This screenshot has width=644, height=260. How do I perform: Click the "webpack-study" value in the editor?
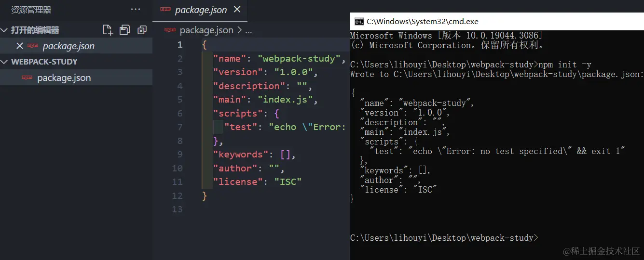[299, 59]
